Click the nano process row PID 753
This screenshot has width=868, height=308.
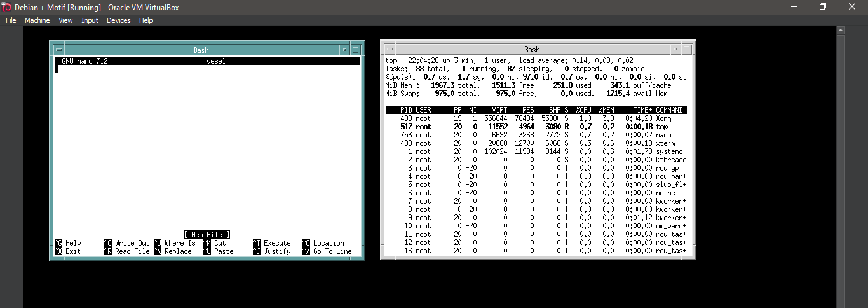point(536,135)
